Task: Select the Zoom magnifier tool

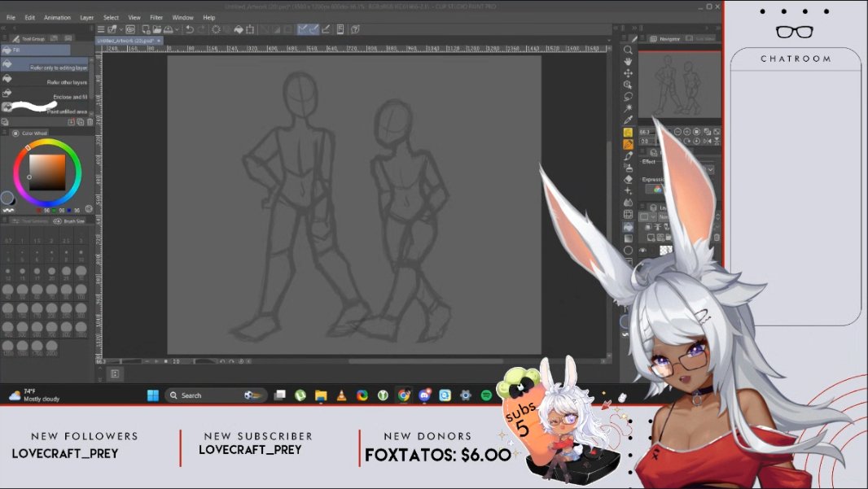Action: click(628, 50)
